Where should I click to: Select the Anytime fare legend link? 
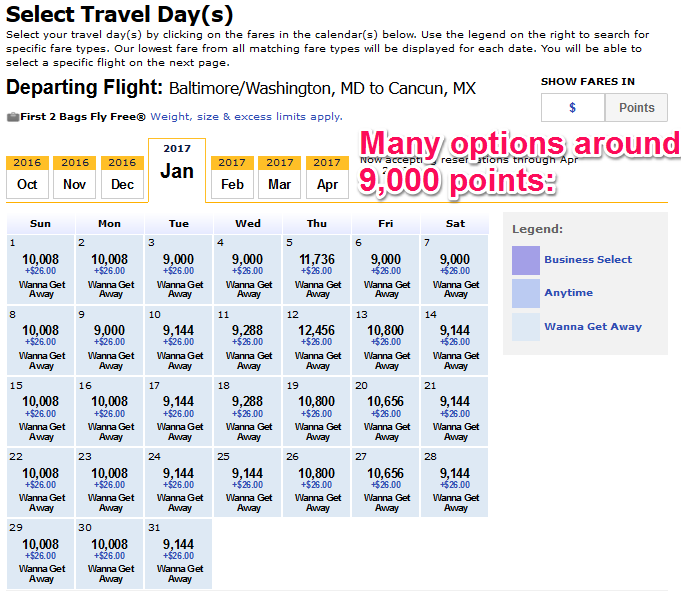click(x=568, y=293)
